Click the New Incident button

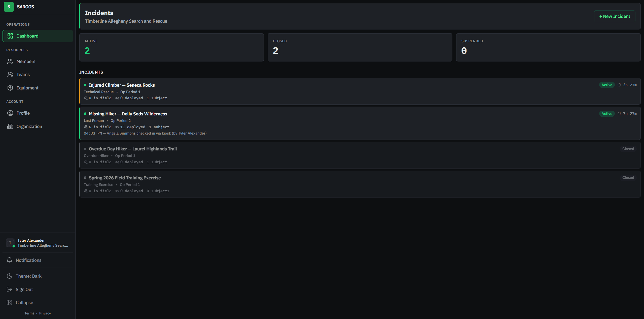[x=615, y=16]
